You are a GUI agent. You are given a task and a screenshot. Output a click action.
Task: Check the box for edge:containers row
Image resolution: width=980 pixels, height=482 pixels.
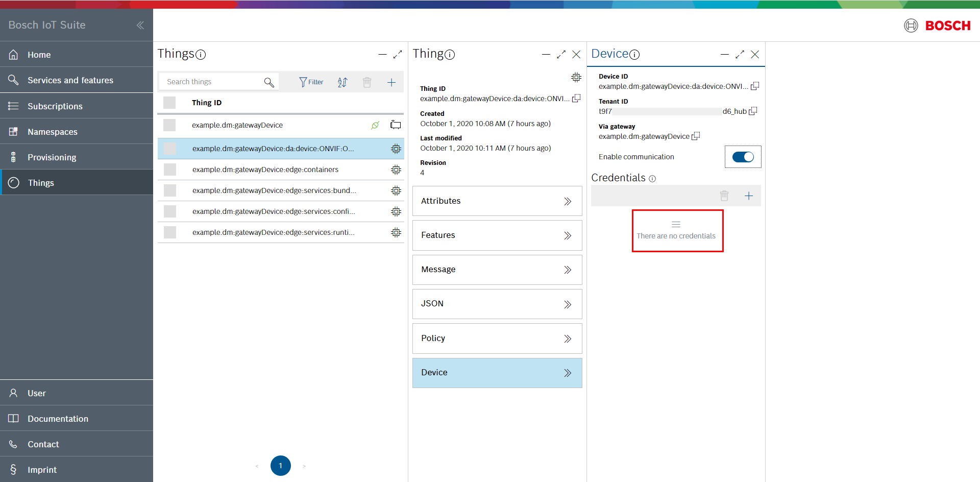170,170
